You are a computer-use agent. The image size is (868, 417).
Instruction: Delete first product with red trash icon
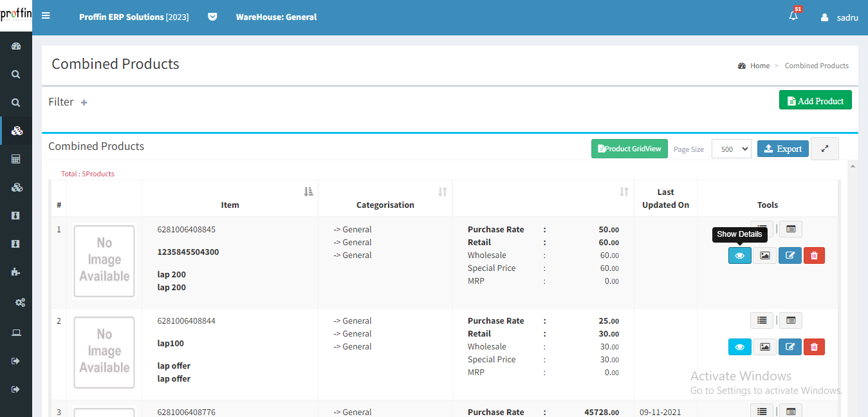click(x=814, y=255)
